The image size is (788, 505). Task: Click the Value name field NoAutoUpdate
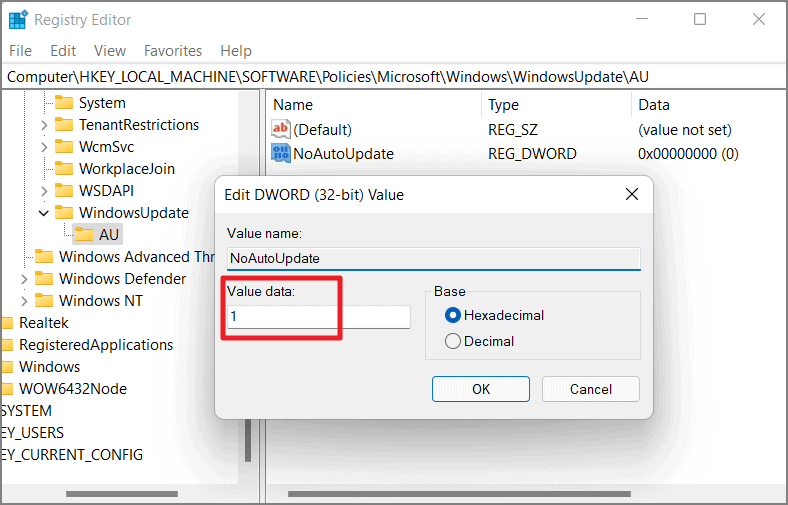[x=434, y=258]
